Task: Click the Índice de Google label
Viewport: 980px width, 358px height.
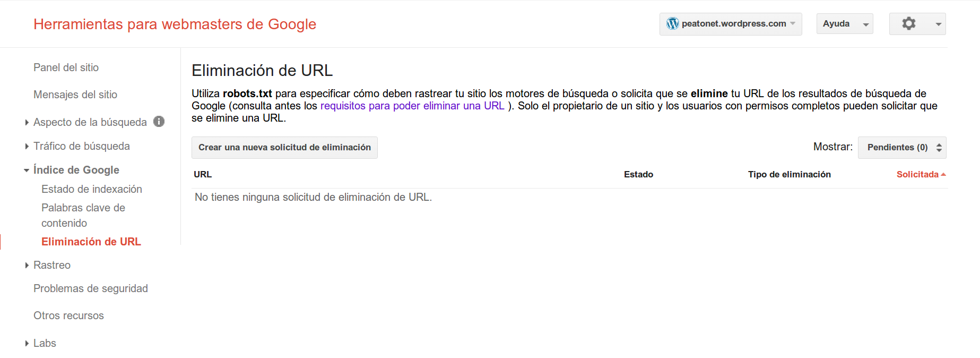Action: click(76, 170)
